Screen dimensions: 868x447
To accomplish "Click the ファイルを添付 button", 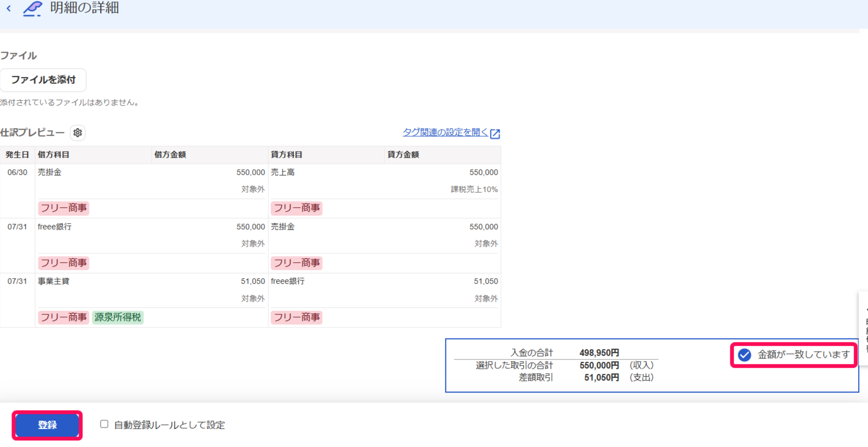I will pos(43,80).
